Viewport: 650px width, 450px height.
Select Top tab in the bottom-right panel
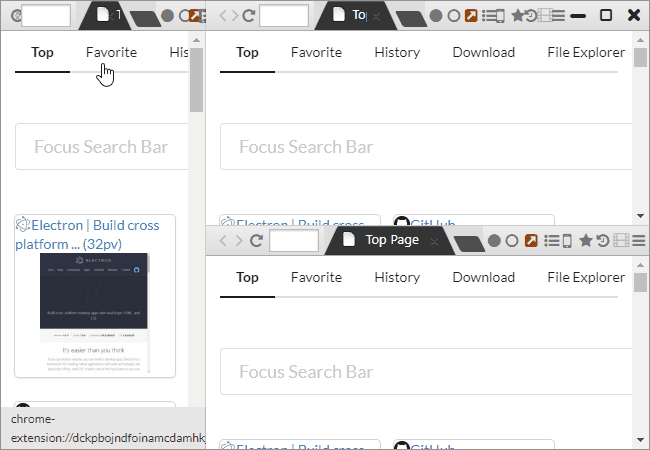[247, 277]
